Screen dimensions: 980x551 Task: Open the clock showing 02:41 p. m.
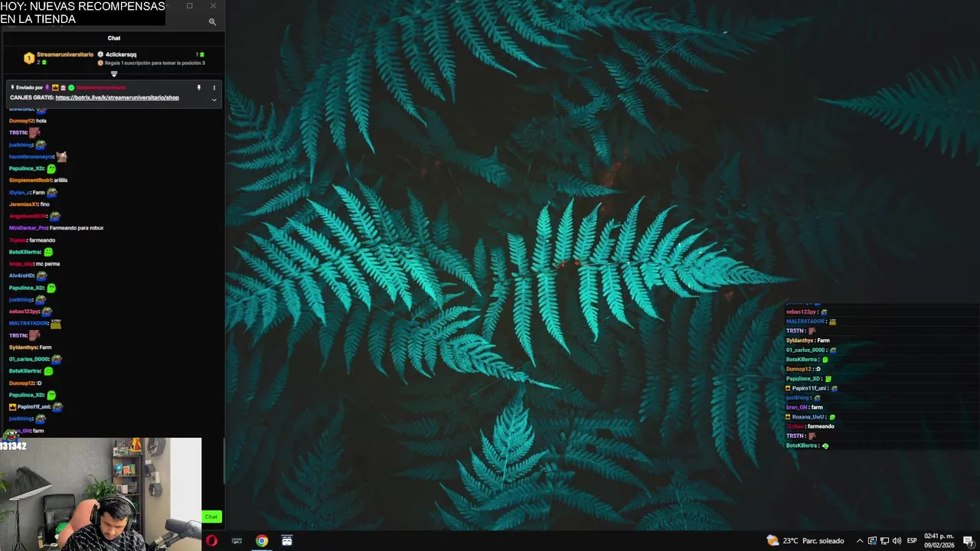[939, 540]
